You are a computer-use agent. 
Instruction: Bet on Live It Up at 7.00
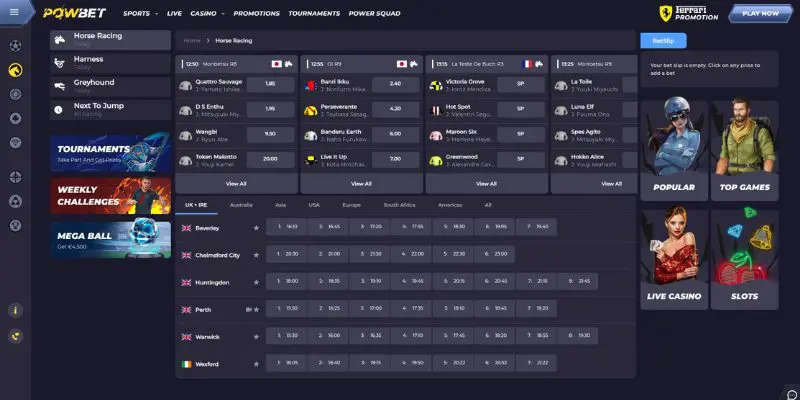click(395, 159)
